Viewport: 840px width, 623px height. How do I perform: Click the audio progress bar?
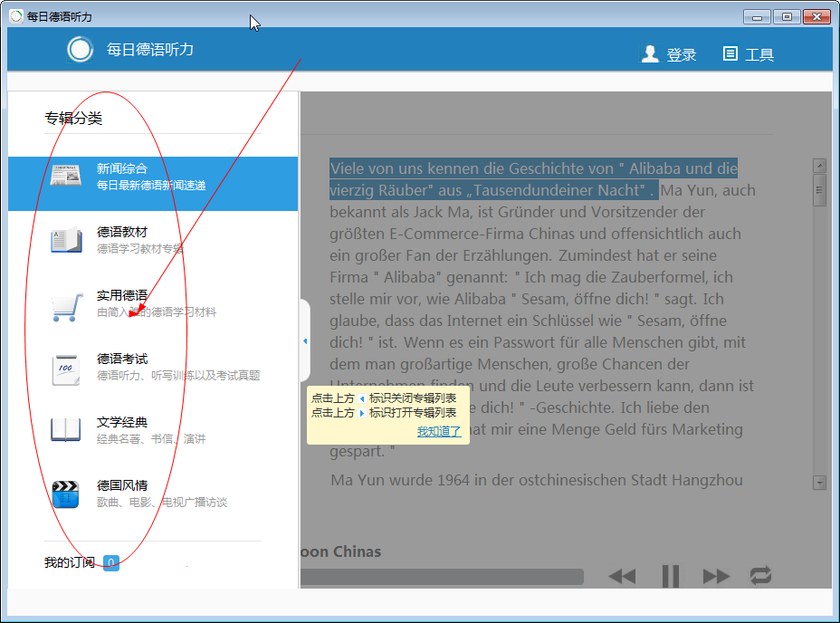pyautogui.click(x=442, y=577)
